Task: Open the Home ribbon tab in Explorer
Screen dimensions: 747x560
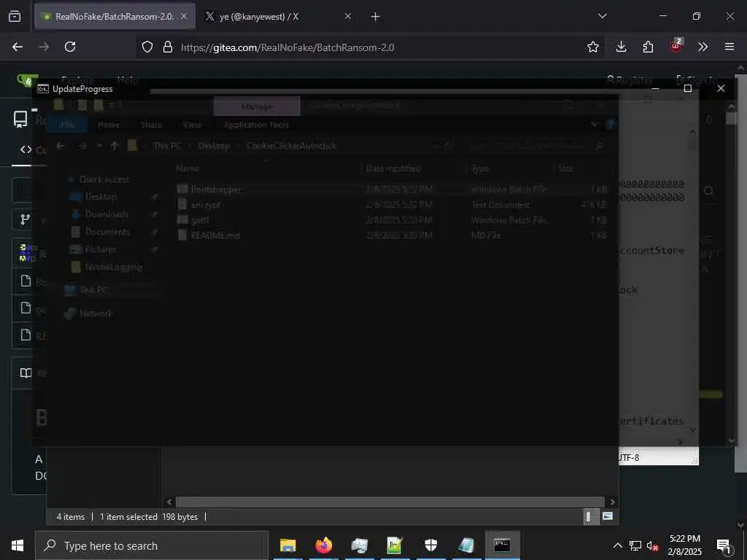Action: 109,125
